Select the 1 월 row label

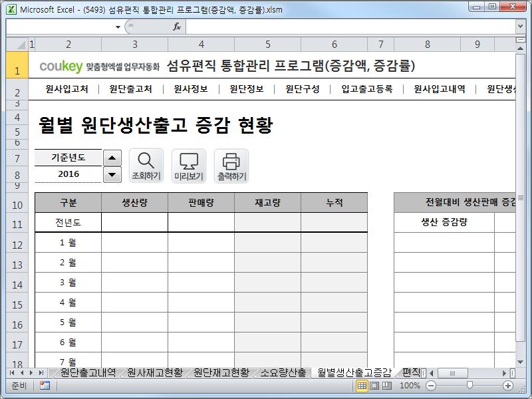[x=68, y=243]
